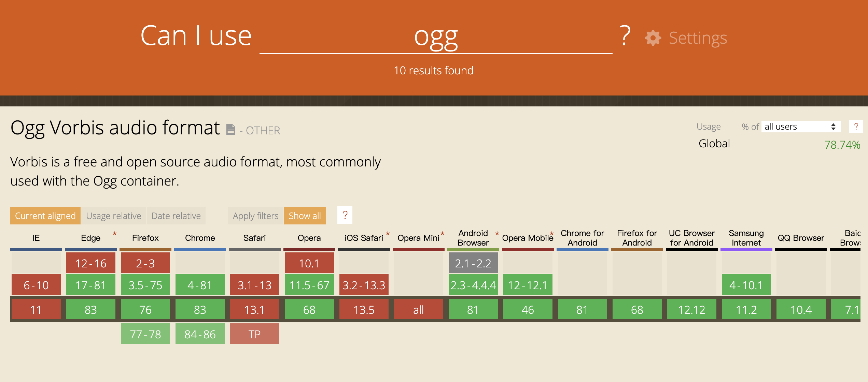Click Android Browser 2.1-2.2 gray cell
This screenshot has height=382, width=868.
[x=473, y=263]
